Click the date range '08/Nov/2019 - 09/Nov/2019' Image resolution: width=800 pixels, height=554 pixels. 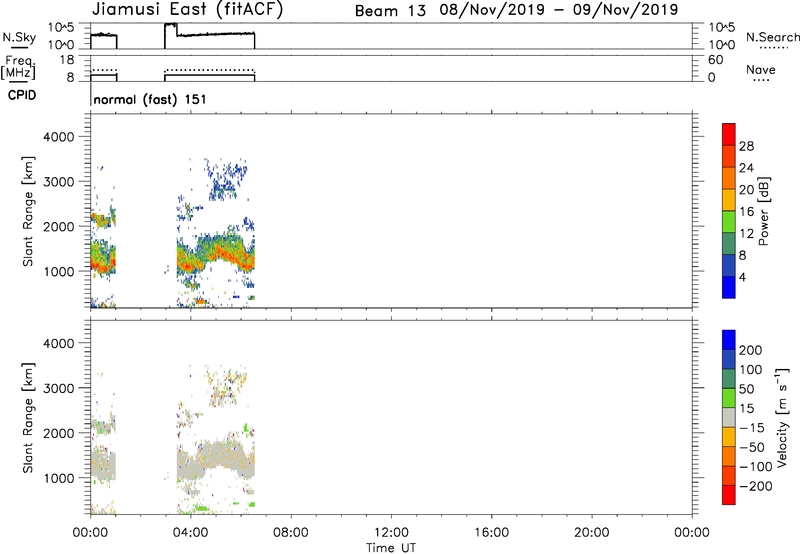559,10
